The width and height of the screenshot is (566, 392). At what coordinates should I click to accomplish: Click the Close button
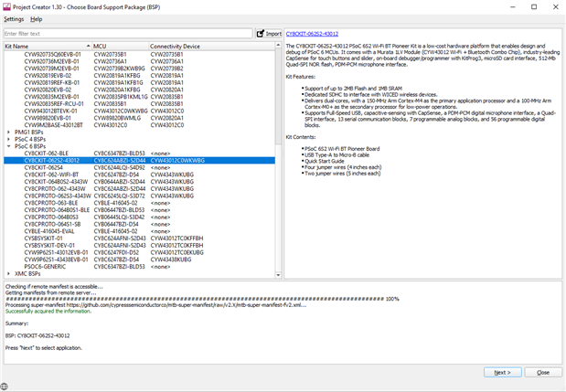click(x=543, y=372)
